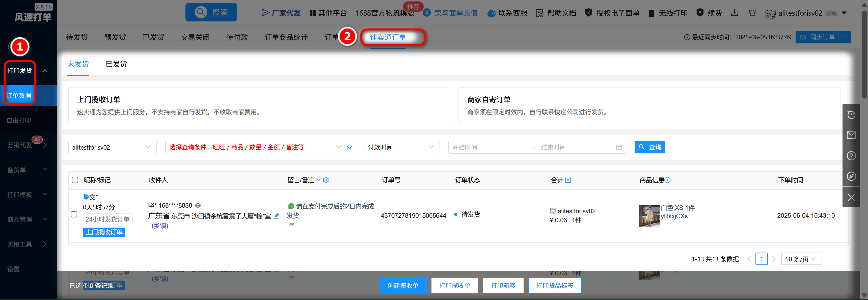Image resolution: width=868 pixels, height=300 pixels.
Task: Switch to 预发货 tab
Action: [x=115, y=37]
